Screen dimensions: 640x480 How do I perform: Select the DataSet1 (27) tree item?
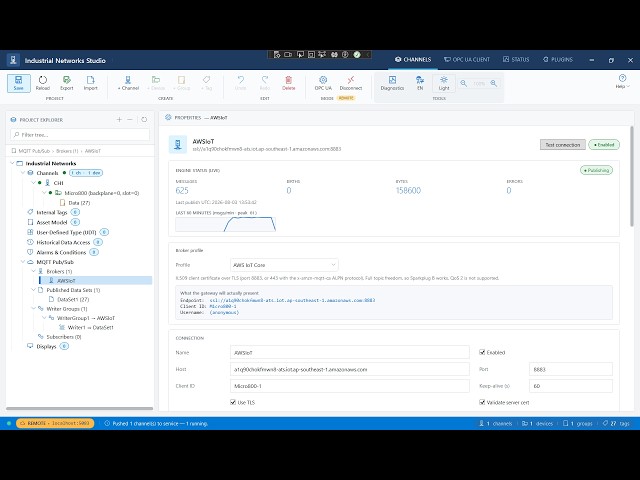point(69,299)
